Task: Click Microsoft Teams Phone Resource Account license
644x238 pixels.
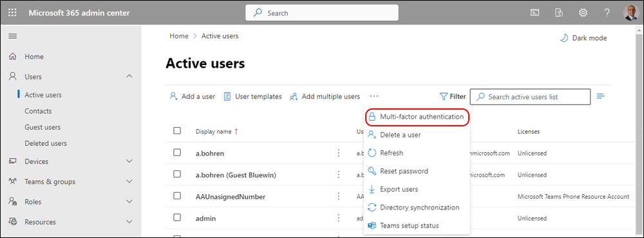Action: (573, 197)
